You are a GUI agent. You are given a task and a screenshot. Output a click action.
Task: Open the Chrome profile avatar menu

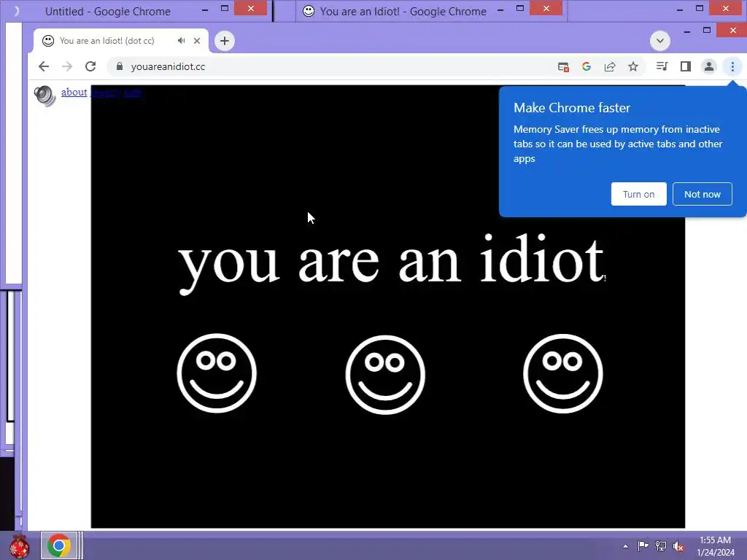tap(709, 66)
